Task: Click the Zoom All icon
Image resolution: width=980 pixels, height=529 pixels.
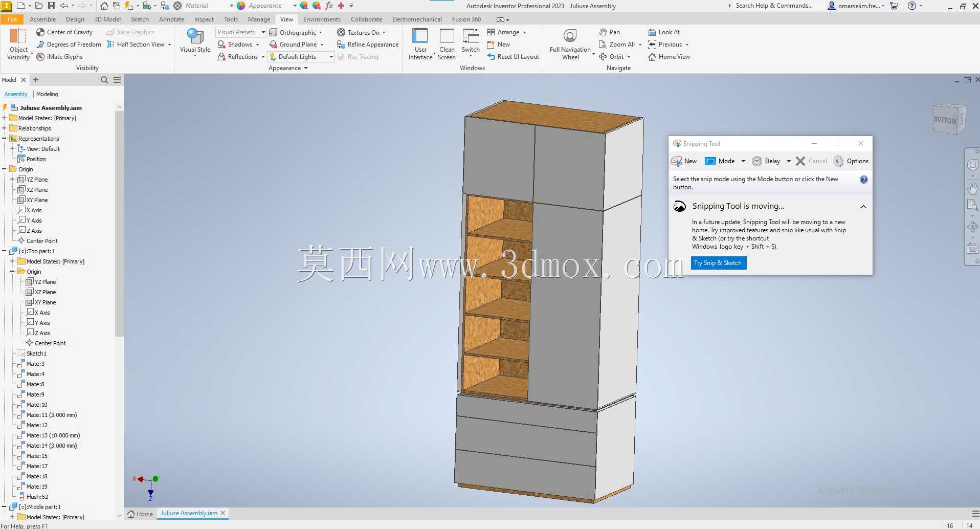Action: point(603,45)
